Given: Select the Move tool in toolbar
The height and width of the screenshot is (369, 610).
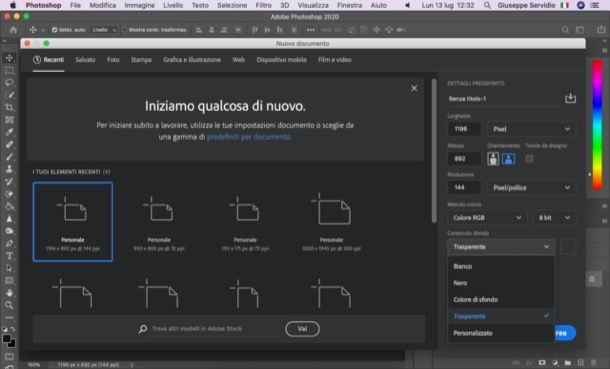Looking at the screenshot, I should (9, 58).
